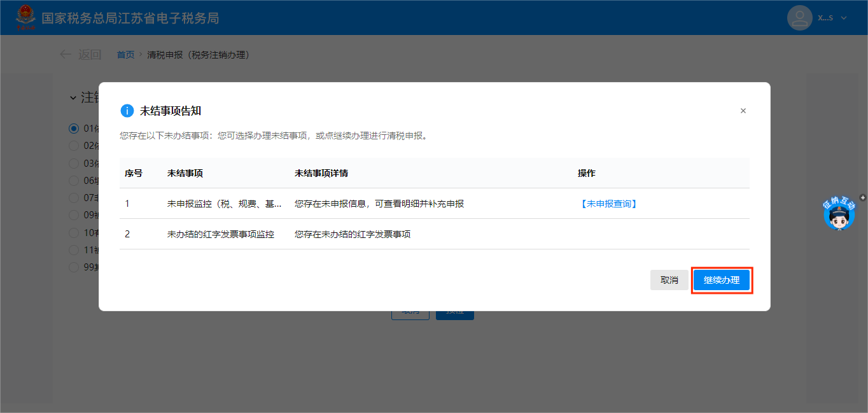Click the user avatar icon

tap(799, 18)
